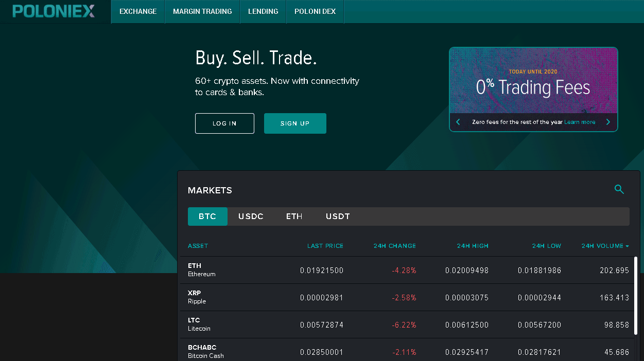
Task: Click the MARKETS section heading
Action: [x=210, y=190]
